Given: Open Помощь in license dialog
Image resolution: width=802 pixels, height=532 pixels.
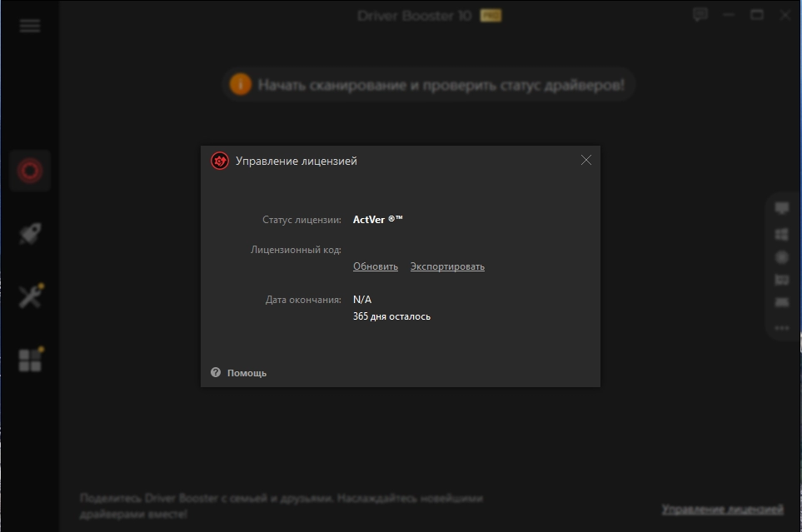Looking at the screenshot, I should (x=247, y=373).
